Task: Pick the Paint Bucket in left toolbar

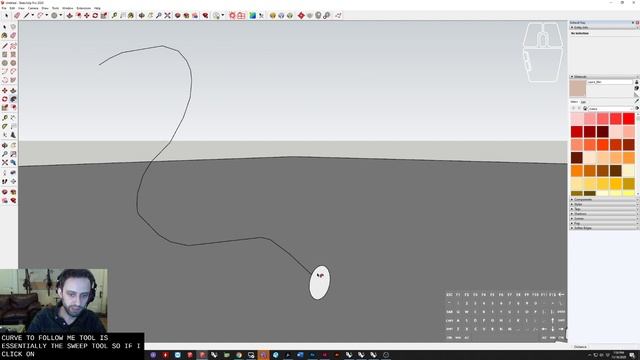Action: point(4,36)
